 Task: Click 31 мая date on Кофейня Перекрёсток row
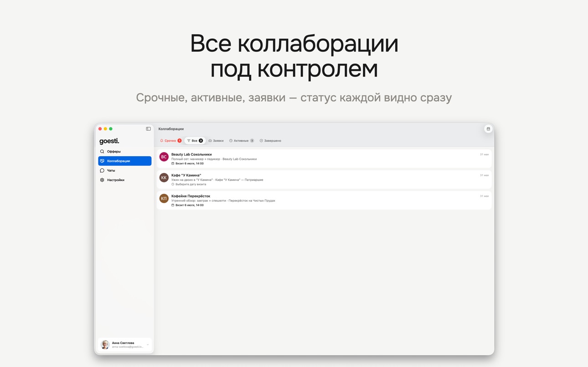[x=484, y=196]
